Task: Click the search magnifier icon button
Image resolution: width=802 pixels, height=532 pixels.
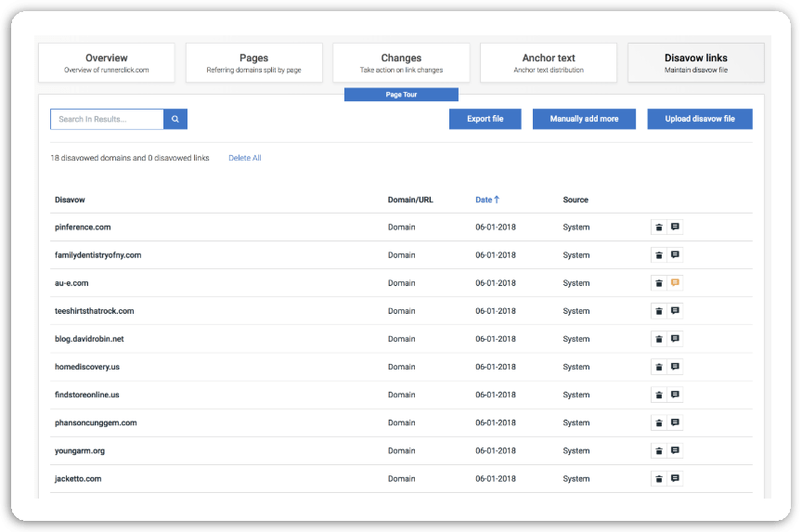Action: pos(175,119)
